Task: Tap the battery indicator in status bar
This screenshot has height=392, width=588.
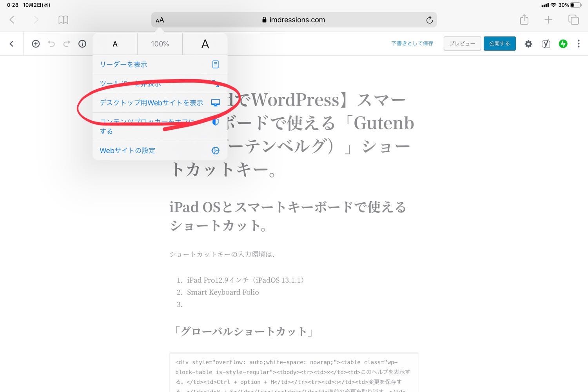Action: (576, 5)
